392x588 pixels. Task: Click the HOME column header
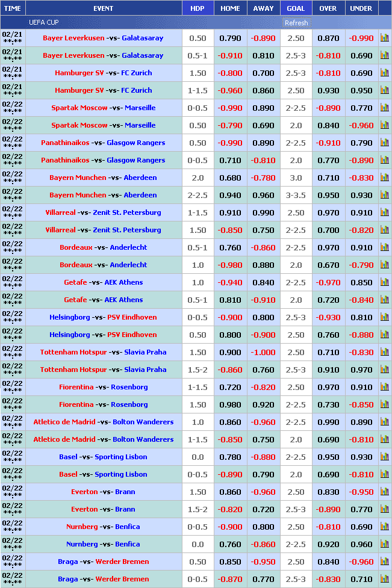tap(230, 8)
